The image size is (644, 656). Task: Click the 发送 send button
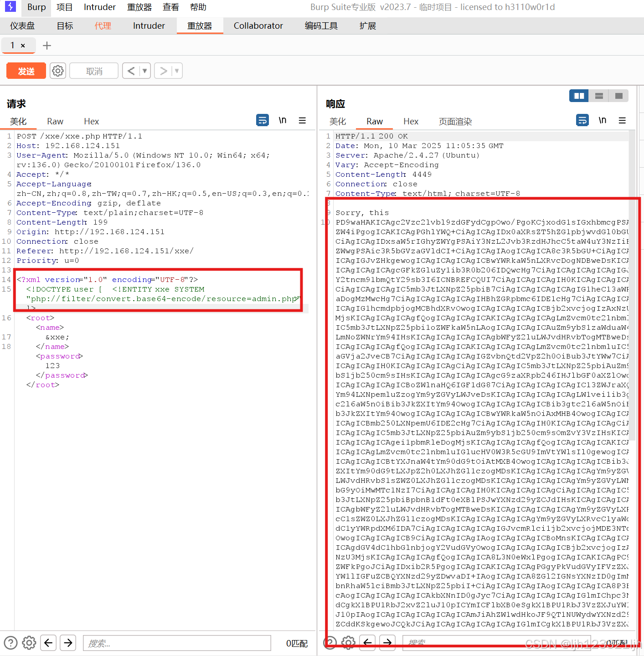pyautogui.click(x=26, y=71)
